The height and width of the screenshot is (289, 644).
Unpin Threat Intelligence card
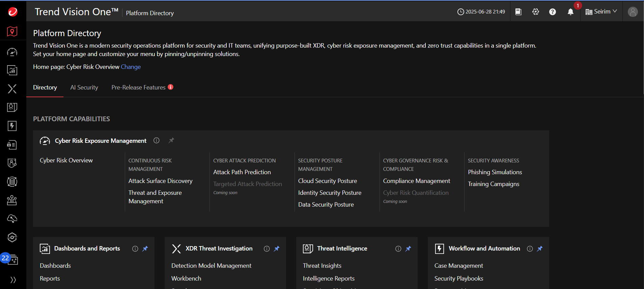pos(408,248)
